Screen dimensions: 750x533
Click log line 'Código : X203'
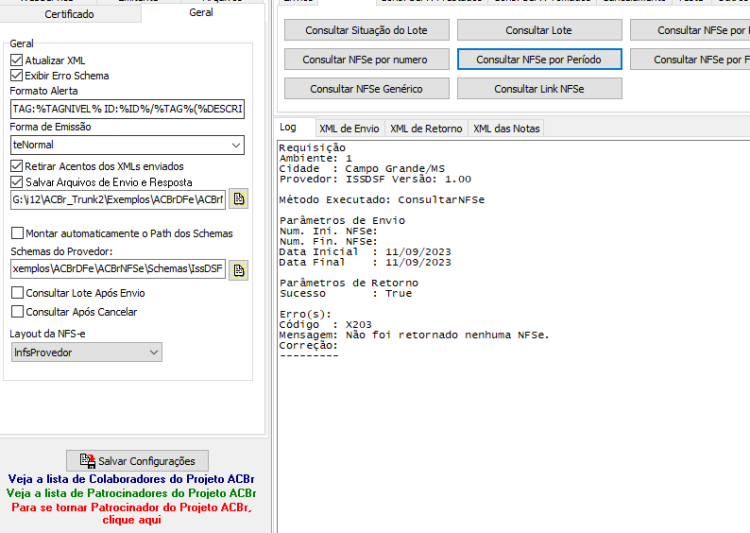click(x=325, y=325)
